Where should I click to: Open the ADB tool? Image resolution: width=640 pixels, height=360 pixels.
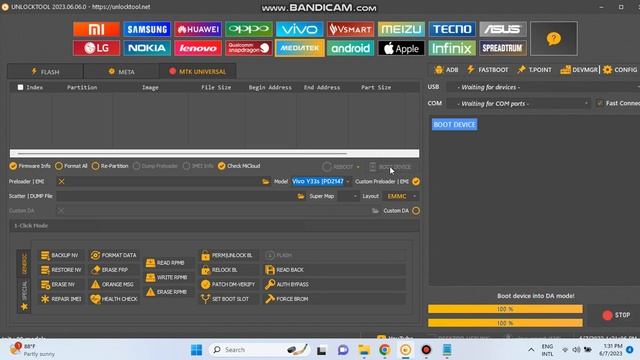pyautogui.click(x=446, y=70)
